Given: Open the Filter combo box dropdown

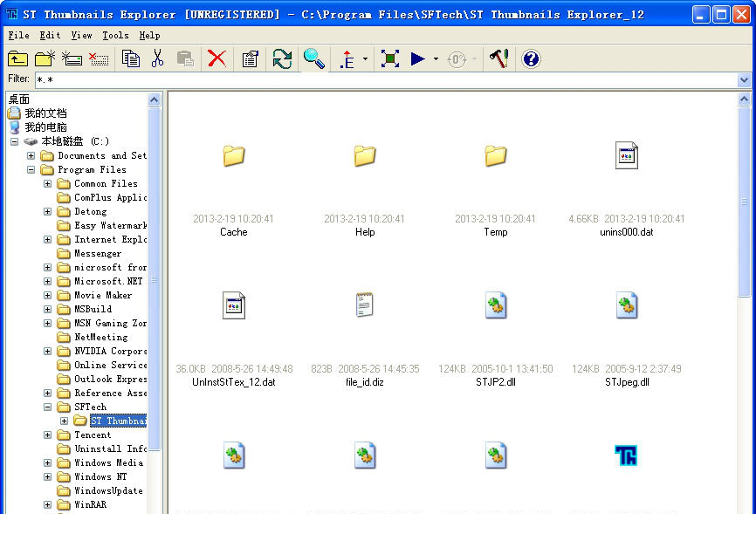Looking at the screenshot, I should point(744,80).
